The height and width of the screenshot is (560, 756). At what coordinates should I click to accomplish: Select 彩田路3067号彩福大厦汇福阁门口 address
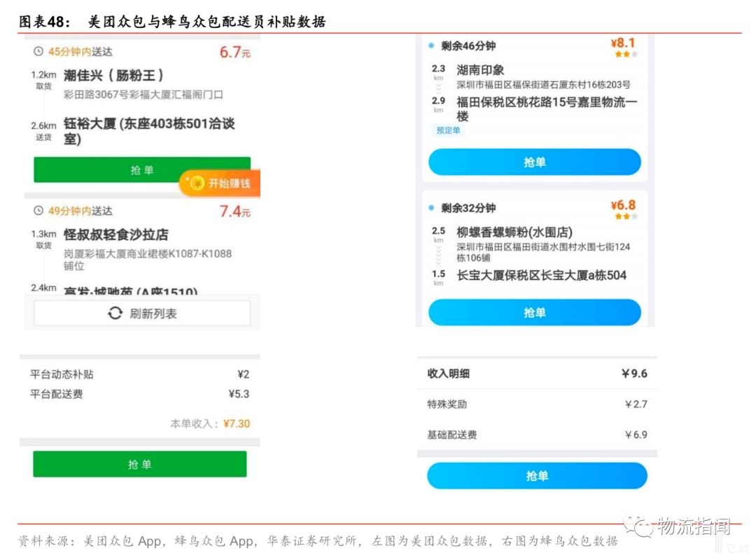coord(143,94)
